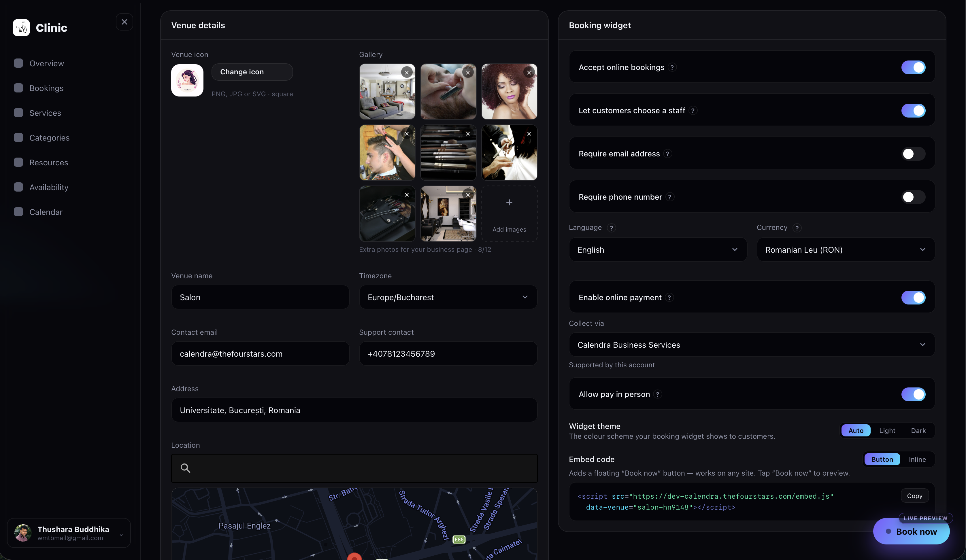Click the Language help icon
The width and height of the screenshot is (966, 560).
click(612, 228)
